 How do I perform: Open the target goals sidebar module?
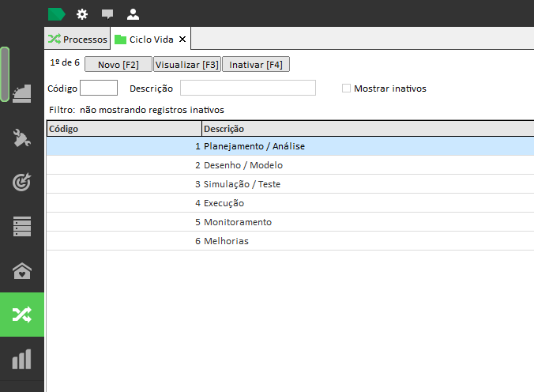coord(22,182)
